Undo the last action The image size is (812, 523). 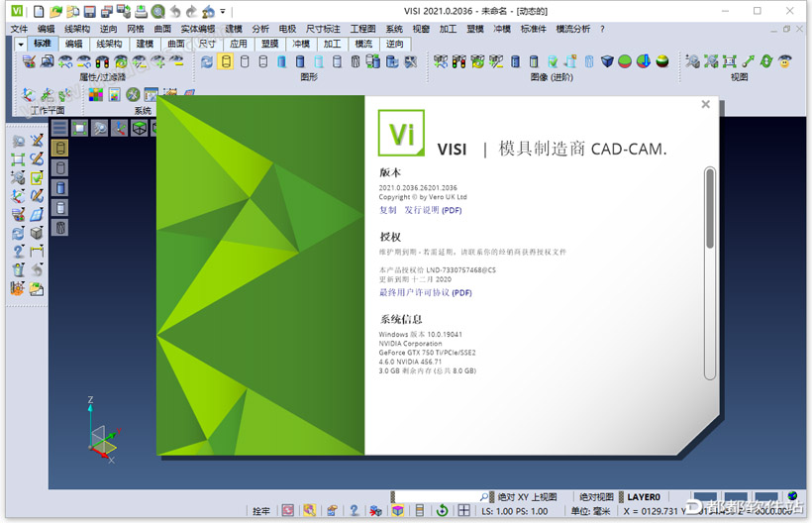click(x=175, y=11)
